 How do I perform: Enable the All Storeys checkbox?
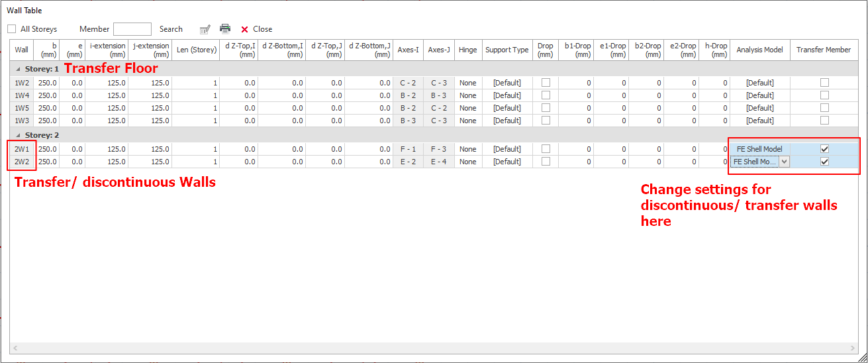point(12,29)
